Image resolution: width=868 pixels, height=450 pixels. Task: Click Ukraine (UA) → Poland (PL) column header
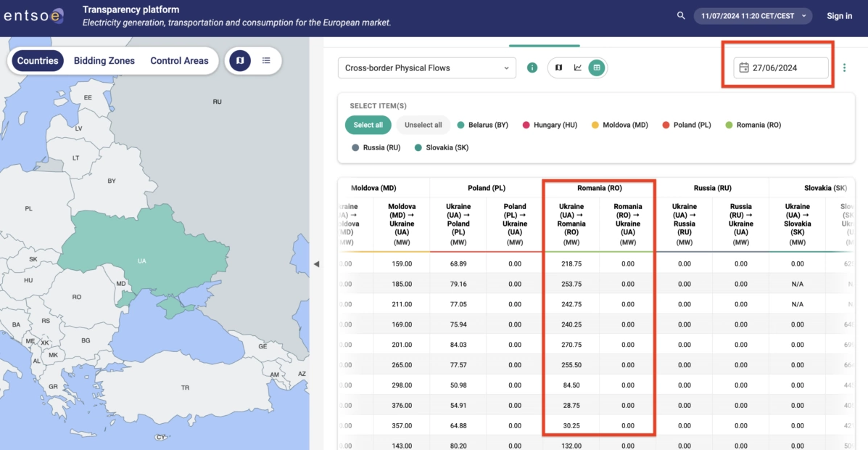(x=458, y=224)
